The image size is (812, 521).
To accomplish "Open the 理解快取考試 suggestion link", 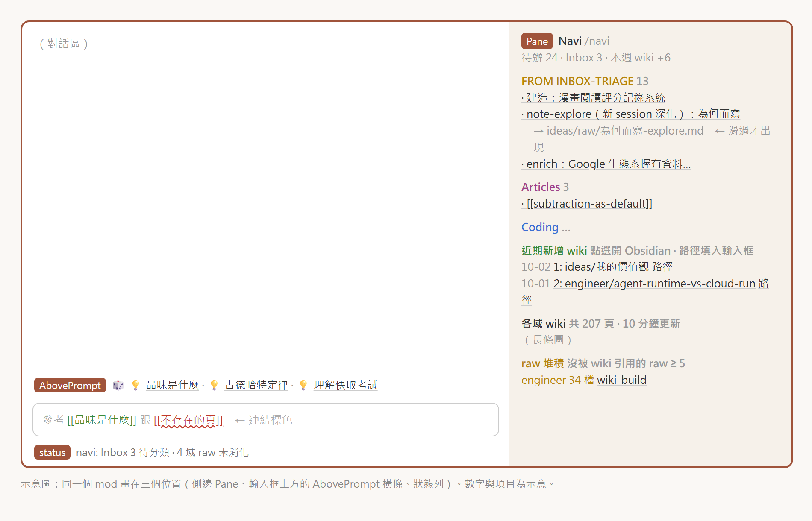I will pyautogui.click(x=345, y=385).
